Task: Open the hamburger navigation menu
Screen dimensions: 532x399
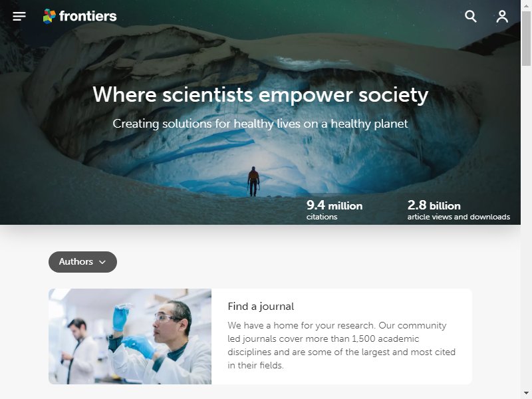Action: coord(19,16)
